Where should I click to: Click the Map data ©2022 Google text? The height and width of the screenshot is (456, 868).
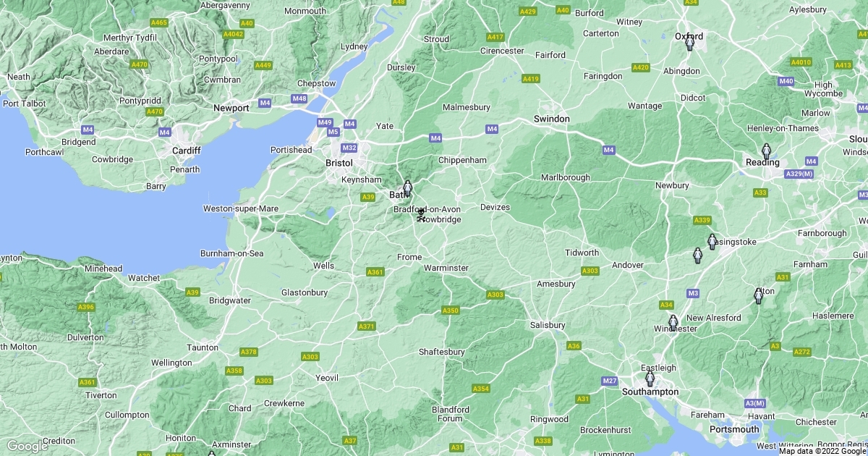click(822, 451)
